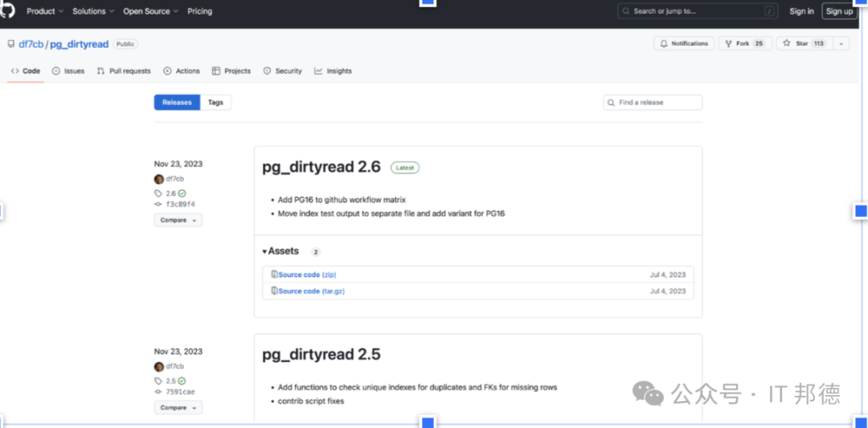Click the verified check icon next to tag 2.5
Image resolution: width=868 pixels, height=428 pixels.
(x=182, y=381)
